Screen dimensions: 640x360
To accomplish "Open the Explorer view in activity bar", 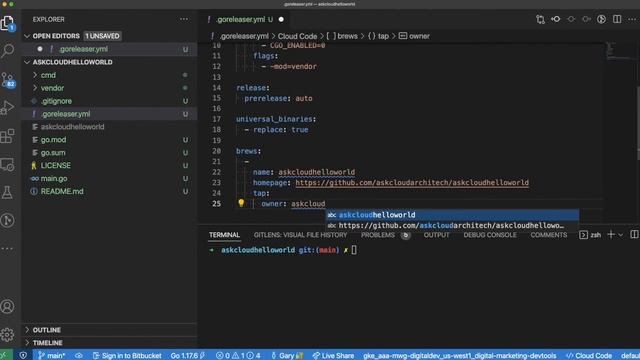I will pos(7,23).
